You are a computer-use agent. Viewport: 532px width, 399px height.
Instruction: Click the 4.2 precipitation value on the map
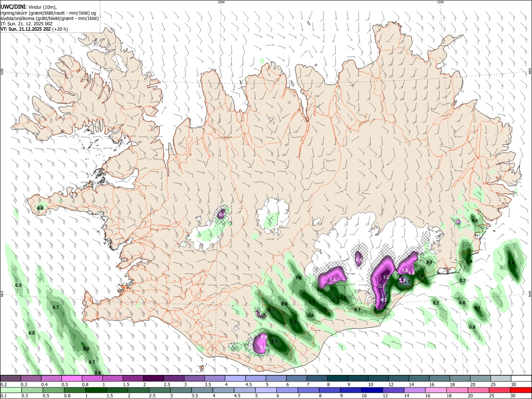coord(384,300)
